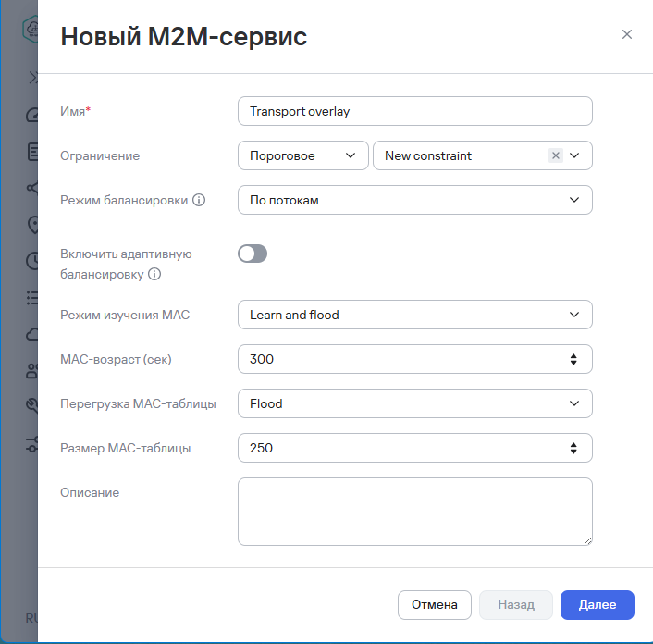Click the MAC-возраст field showing 300
Viewport: 653px width, 644px height.
pos(414,359)
